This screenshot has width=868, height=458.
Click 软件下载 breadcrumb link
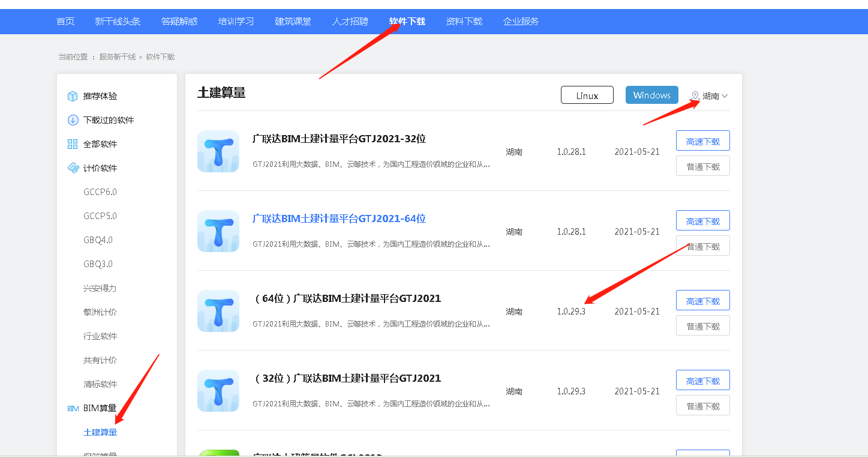(x=160, y=57)
